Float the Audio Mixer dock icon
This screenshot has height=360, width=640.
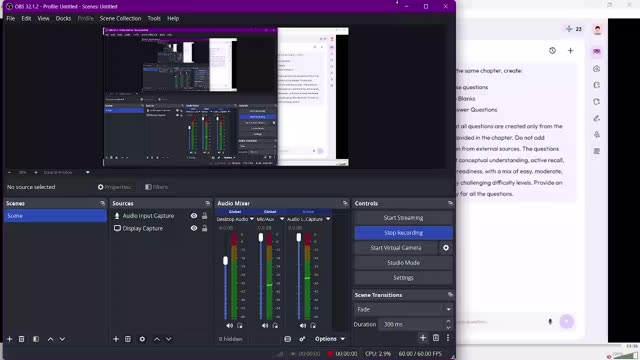pyautogui.click(x=345, y=203)
